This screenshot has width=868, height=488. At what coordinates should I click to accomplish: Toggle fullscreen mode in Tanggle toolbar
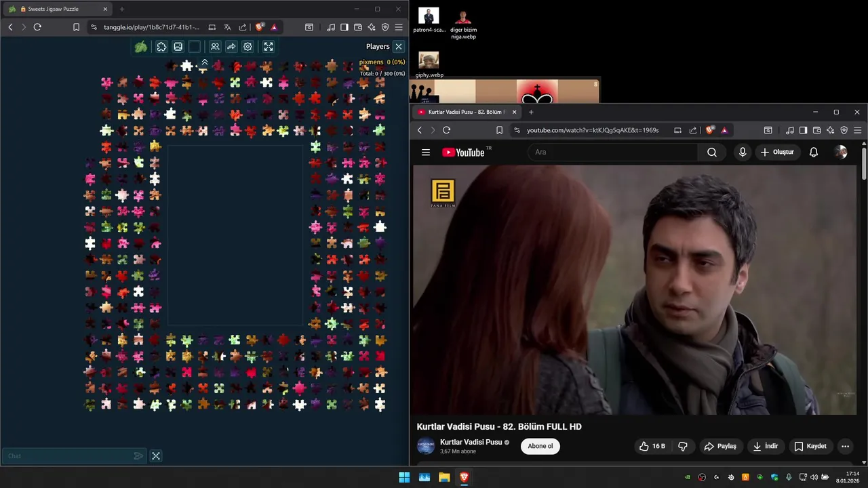[x=269, y=47]
